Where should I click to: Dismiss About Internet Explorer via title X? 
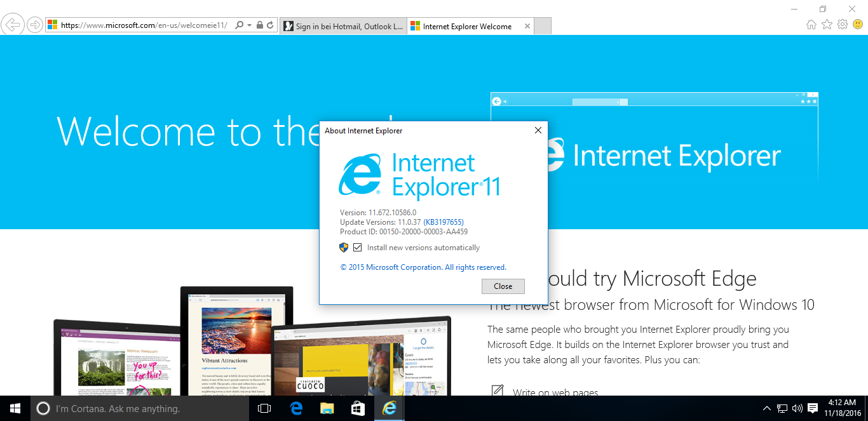point(538,130)
